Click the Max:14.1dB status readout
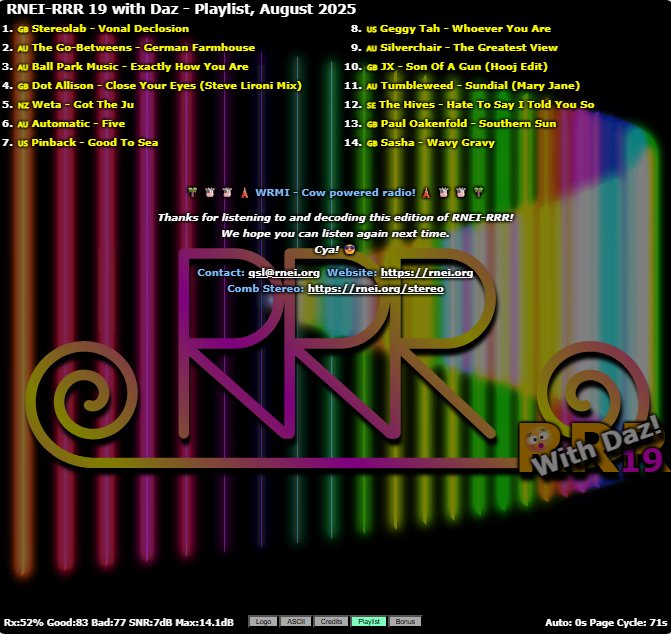 tap(205, 622)
